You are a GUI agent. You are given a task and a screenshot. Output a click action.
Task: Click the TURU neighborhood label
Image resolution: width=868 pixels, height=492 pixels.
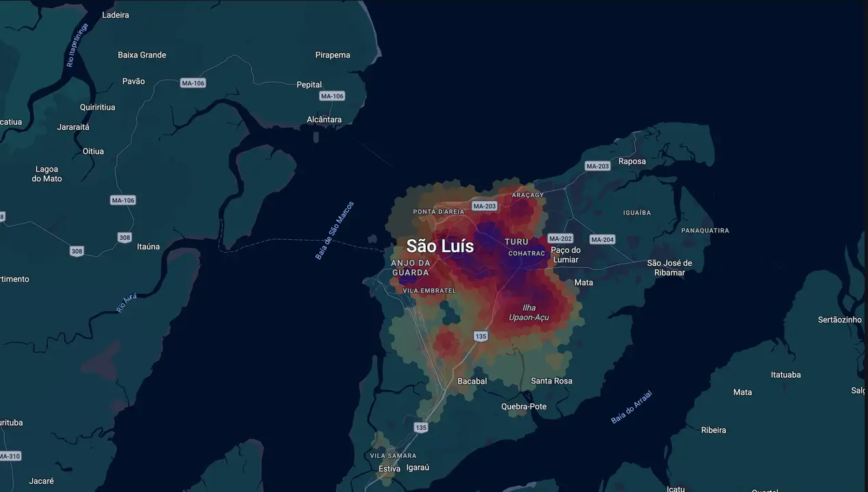coord(517,242)
